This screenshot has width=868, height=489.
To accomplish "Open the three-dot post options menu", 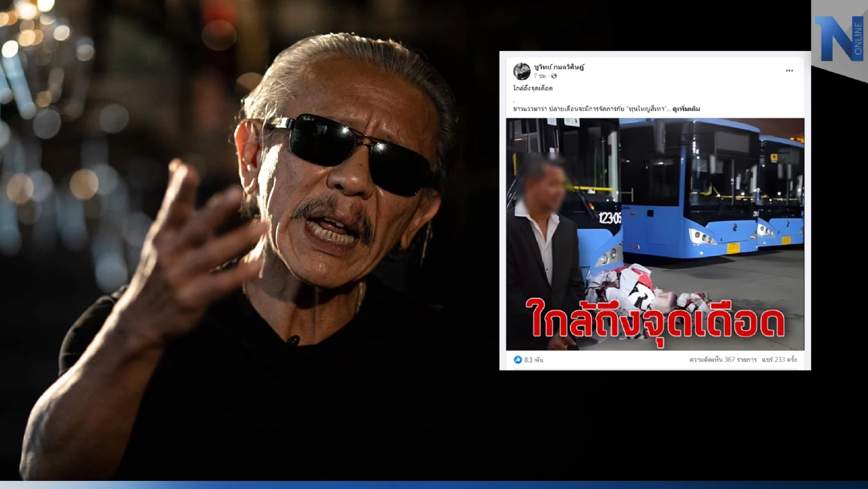I will (x=789, y=71).
